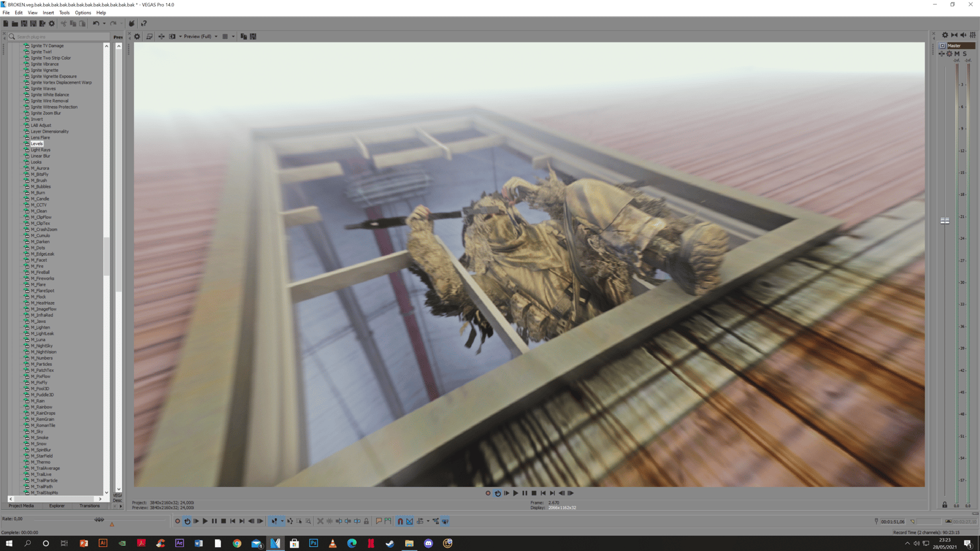Image resolution: width=980 pixels, height=551 pixels.
Task: Switch to the Transitions tab
Action: pos(90,506)
